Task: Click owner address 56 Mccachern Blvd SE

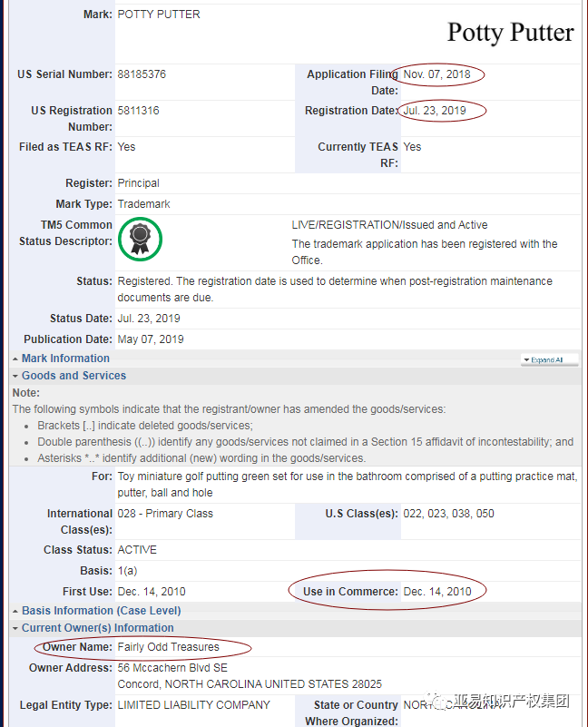Action: click(172, 668)
